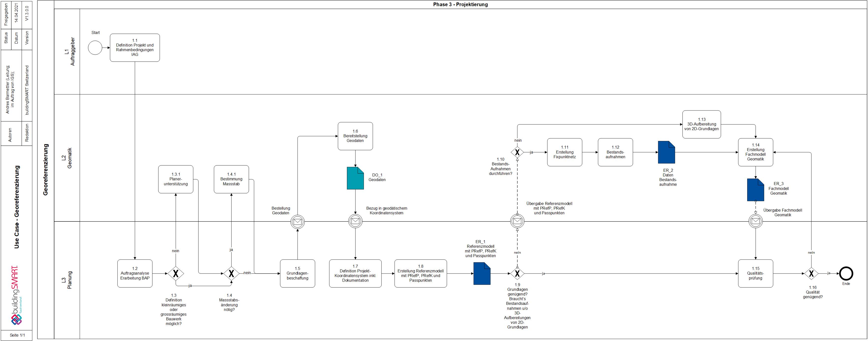The height and width of the screenshot is (341, 868).
Task: Click the ER_1 Referenzmodell label text
Action: pyautogui.click(x=480, y=249)
